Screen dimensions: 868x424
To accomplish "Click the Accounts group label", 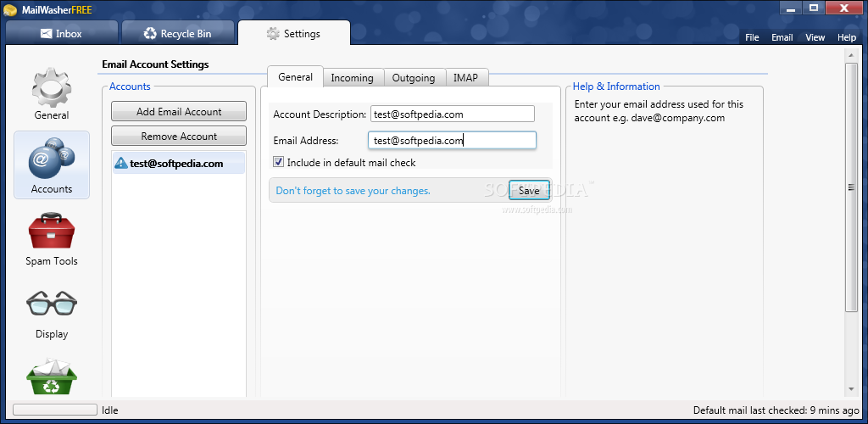I will point(130,86).
